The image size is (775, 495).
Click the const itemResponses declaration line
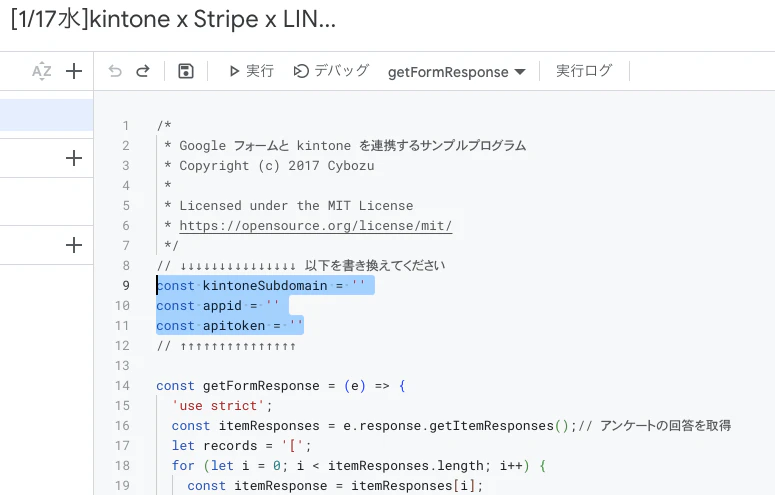(451, 426)
